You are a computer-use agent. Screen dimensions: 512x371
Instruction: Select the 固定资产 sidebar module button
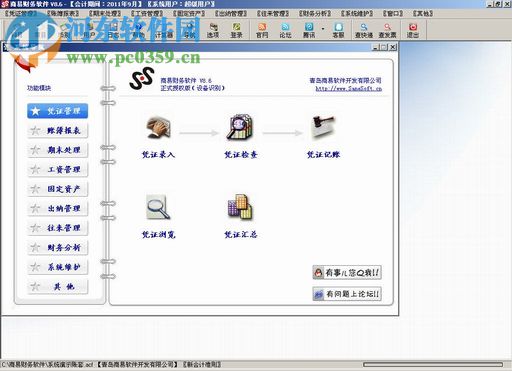click(x=57, y=189)
